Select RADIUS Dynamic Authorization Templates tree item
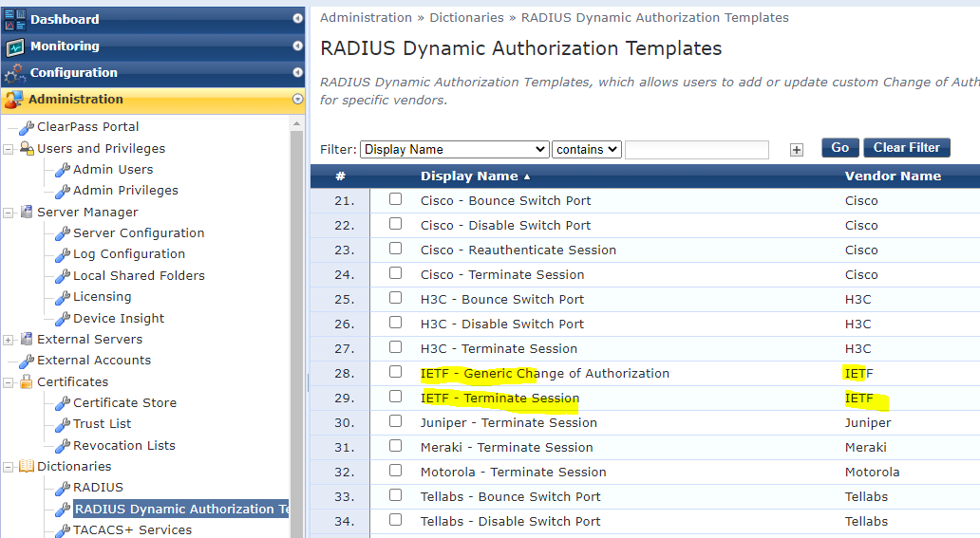 coord(181,510)
